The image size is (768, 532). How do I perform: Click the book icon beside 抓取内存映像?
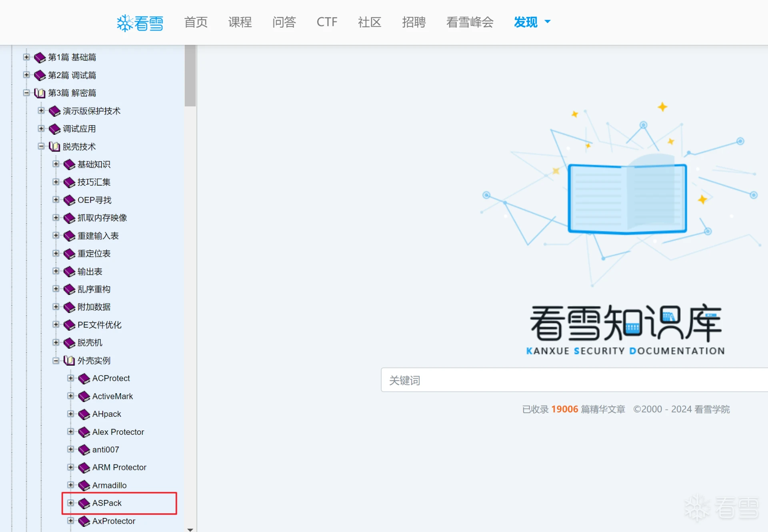point(70,218)
